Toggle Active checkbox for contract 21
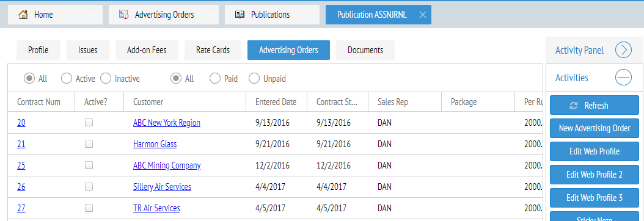The height and width of the screenshot is (221, 644). (x=89, y=144)
